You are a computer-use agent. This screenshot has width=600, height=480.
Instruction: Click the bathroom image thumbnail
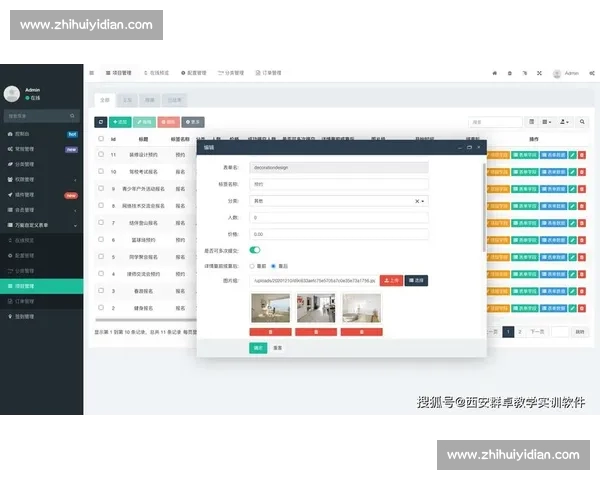coord(362,308)
